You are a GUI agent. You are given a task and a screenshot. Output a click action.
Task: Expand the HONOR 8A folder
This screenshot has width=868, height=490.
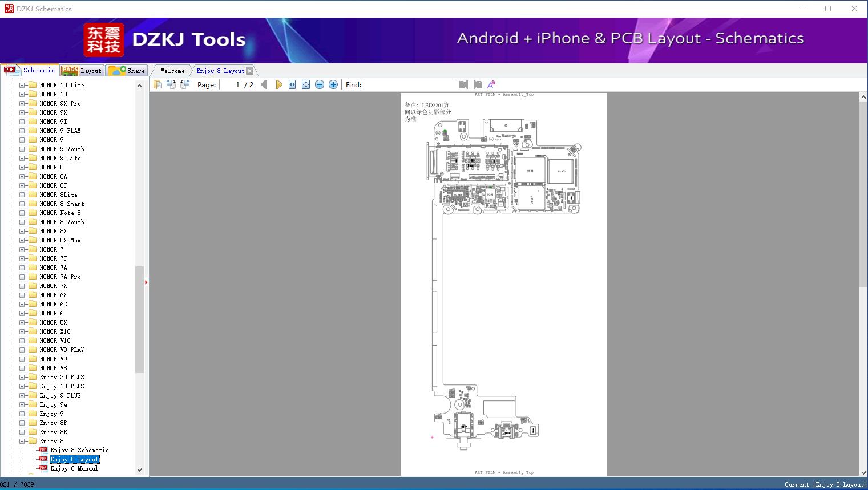(x=22, y=176)
